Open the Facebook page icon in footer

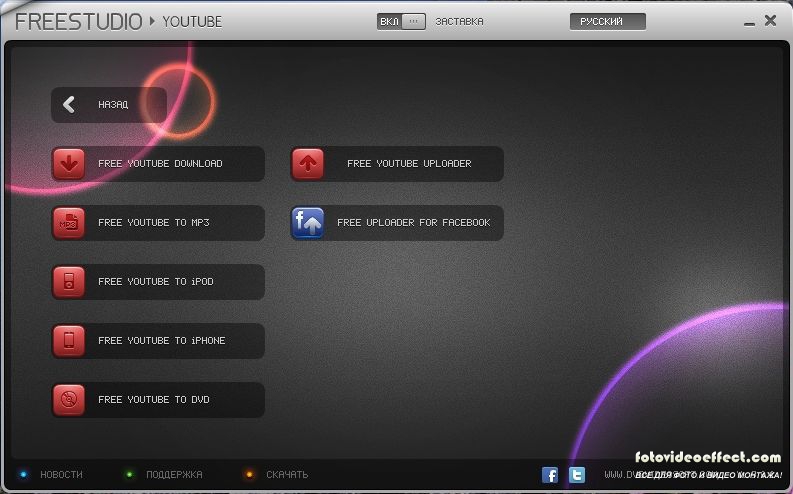550,475
